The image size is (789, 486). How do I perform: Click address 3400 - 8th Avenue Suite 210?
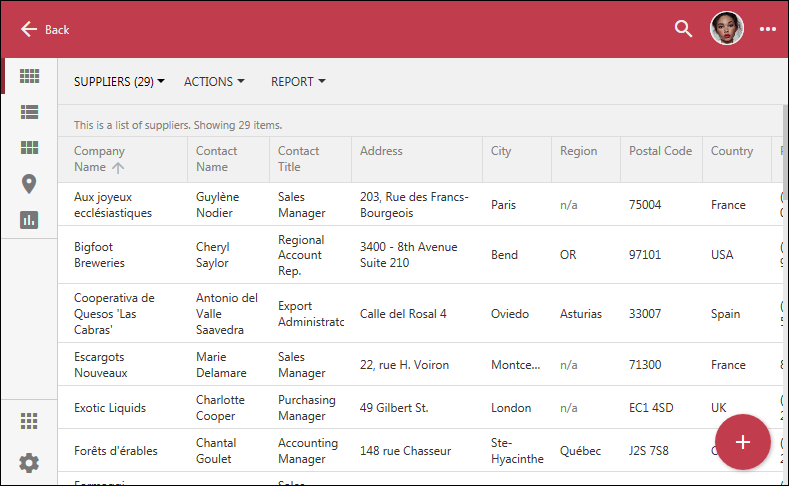point(409,255)
